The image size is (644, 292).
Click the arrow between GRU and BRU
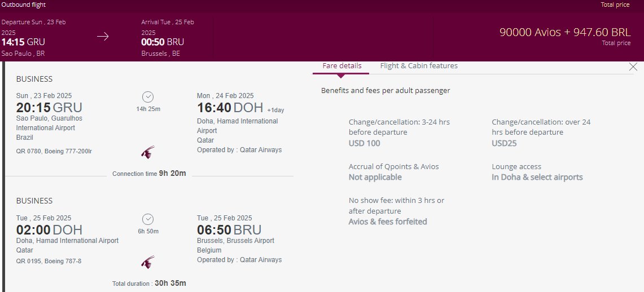103,37
